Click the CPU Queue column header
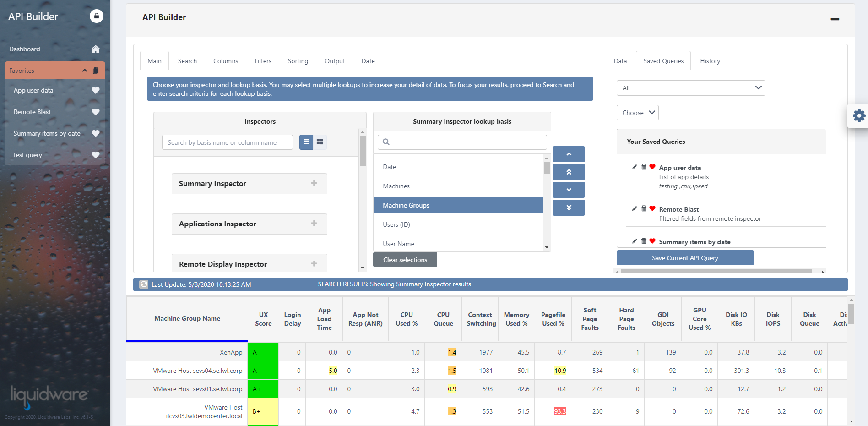The width and height of the screenshot is (868, 426). (443, 319)
